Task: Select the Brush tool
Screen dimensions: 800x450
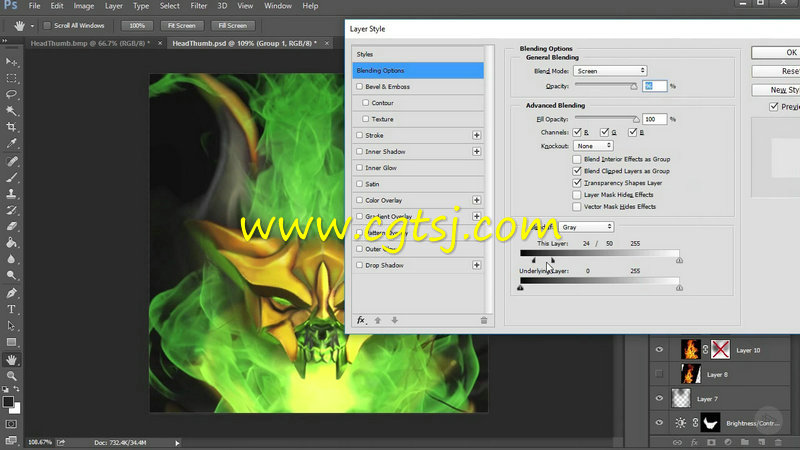Action: tap(11, 178)
